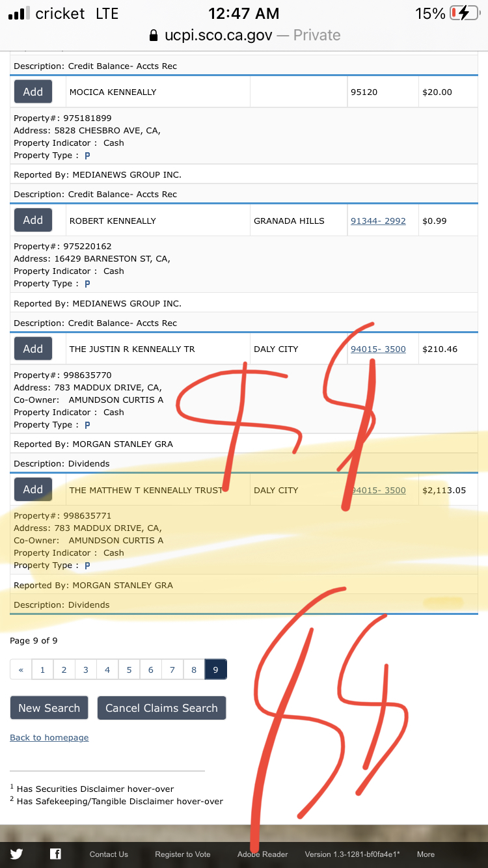This screenshot has height=868, width=488.
Task: Go to results page 8
Action: point(194,670)
